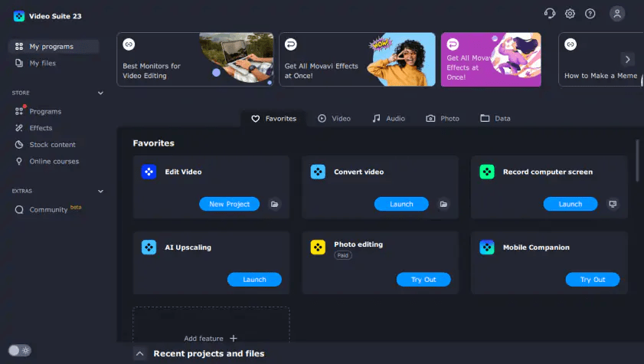Click the AI Upscaling app icon
The width and height of the screenshot is (644, 364).
tap(149, 247)
